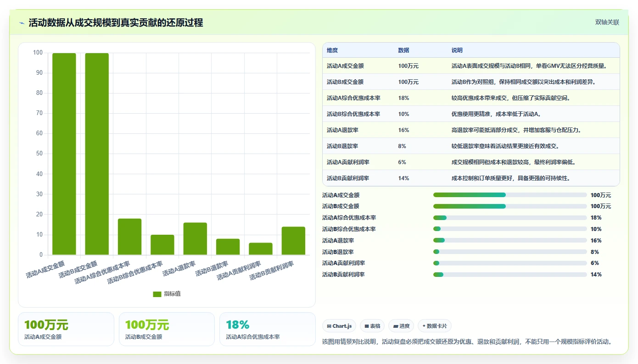Click the 10% value in the table
Viewport: 638px width, 364px height.
pyautogui.click(x=403, y=114)
